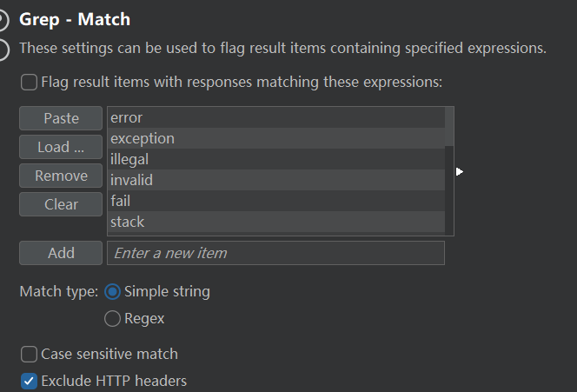The image size is (577, 392).
Task: Toggle the Case sensitive match checkbox
Action: (30, 354)
